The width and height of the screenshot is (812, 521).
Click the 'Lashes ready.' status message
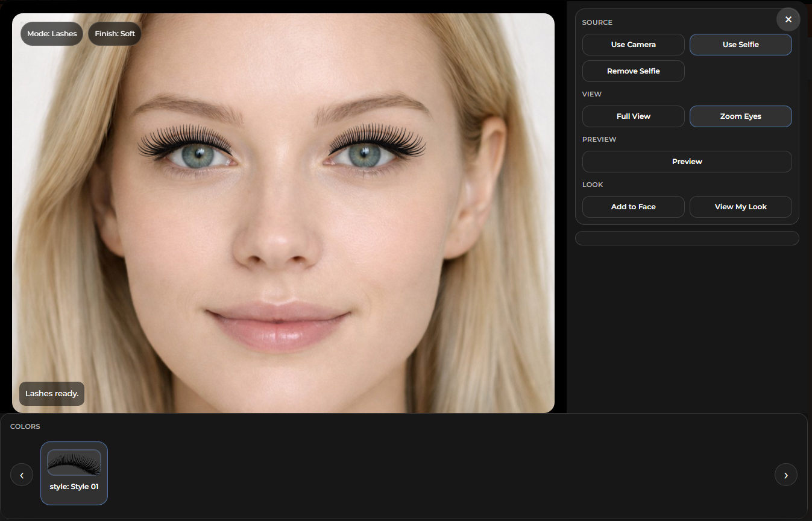(x=52, y=394)
